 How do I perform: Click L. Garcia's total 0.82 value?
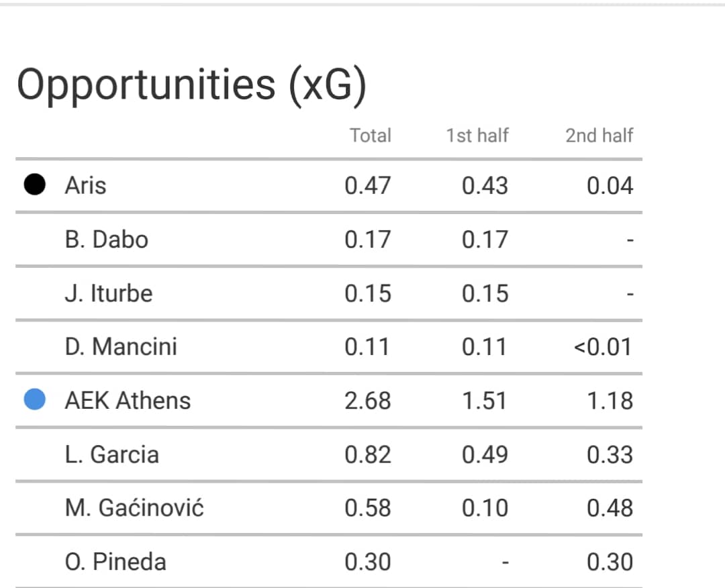pyautogui.click(x=368, y=454)
